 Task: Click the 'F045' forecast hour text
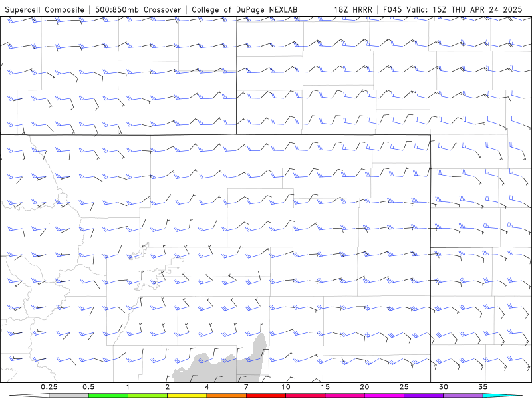(x=393, y=10)
